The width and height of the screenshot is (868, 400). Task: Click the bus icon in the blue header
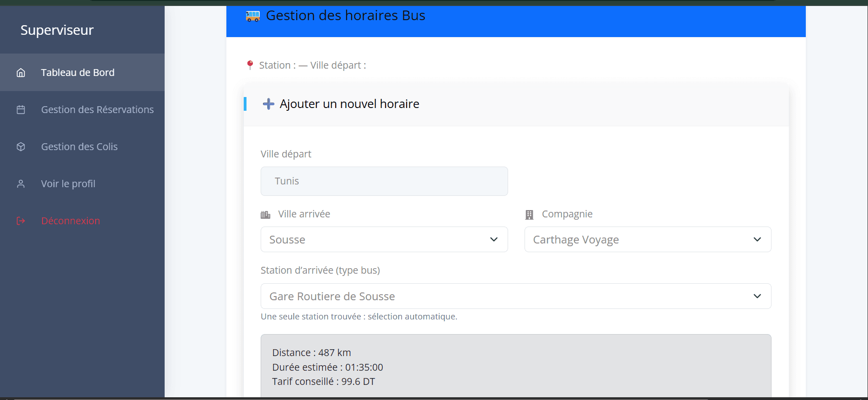tap(252, 16)
